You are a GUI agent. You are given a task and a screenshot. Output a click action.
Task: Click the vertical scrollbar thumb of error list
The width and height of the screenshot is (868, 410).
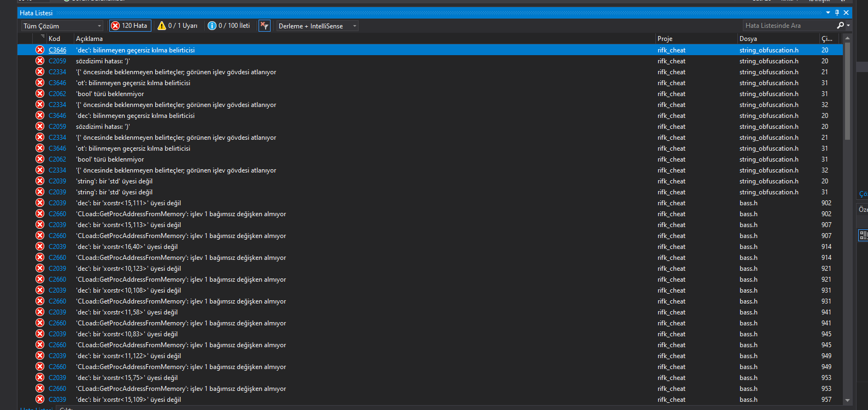tap(848, 91)
